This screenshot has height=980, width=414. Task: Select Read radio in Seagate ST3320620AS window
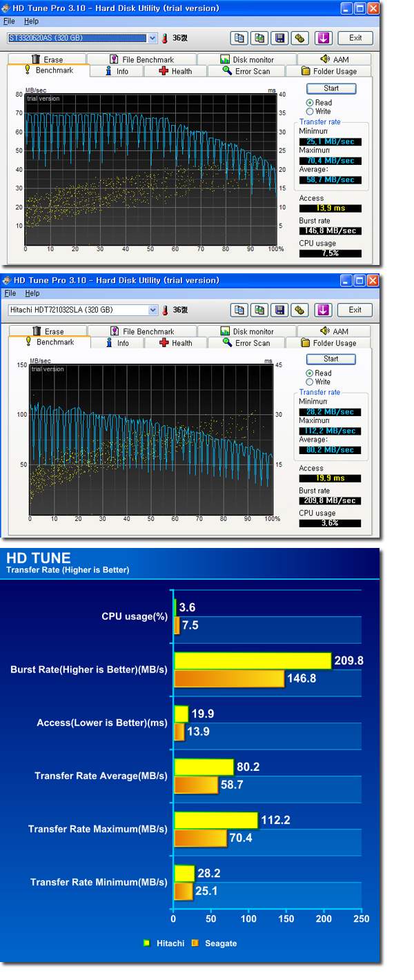click(309, 103)
